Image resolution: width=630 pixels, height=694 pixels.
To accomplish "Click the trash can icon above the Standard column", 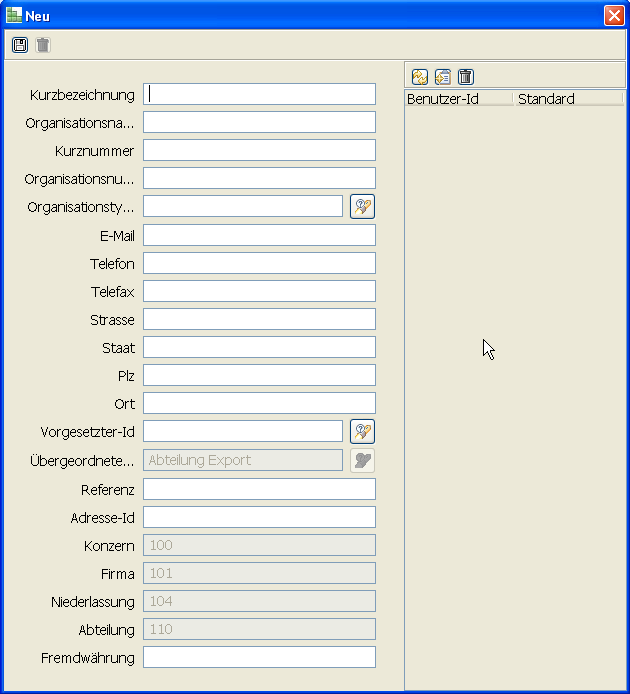I will [466, 77].
